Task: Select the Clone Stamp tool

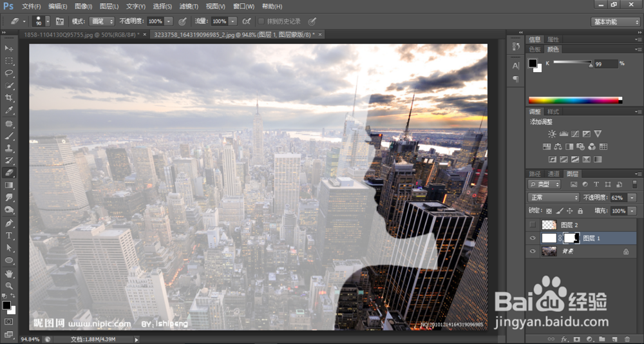Action: point(9,148)
